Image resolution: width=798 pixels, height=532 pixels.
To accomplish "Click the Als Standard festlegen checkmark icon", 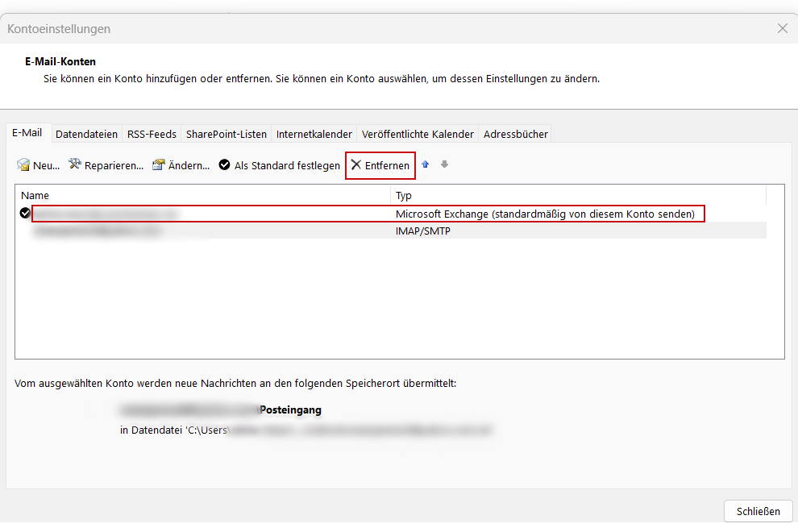I will coord(225,165).
